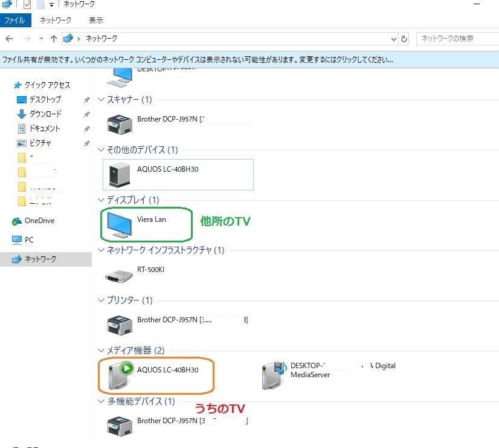Collapse the スキャナー (1) group
Image resolution: width=499 pixels, height=448 pixels.
point(101,99)
